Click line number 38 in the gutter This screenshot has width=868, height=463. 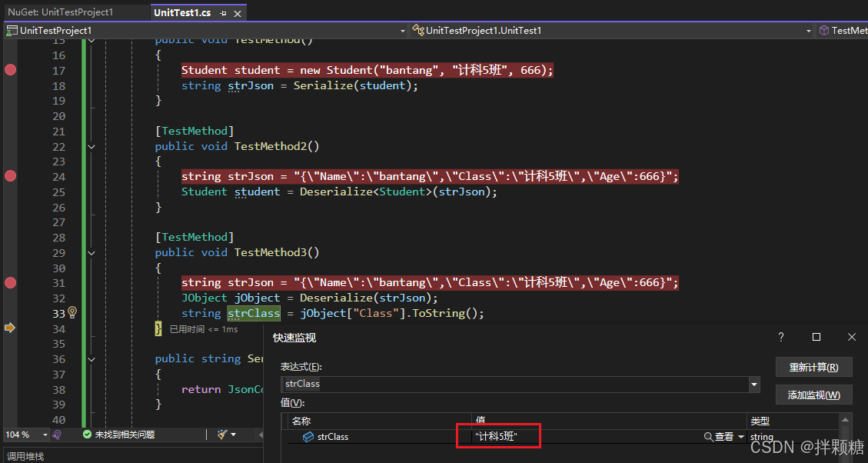tap(58, 389)
